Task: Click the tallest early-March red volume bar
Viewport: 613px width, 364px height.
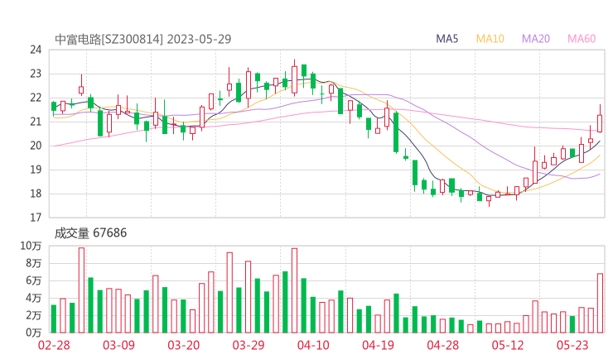Action: pyautogui.click(x=81, y=290)
